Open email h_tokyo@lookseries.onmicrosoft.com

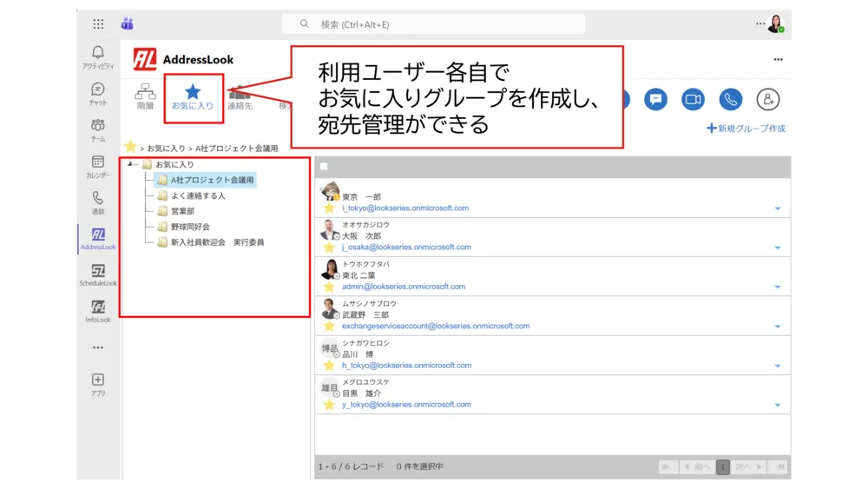pyautogui.click(x=407, y=366)
